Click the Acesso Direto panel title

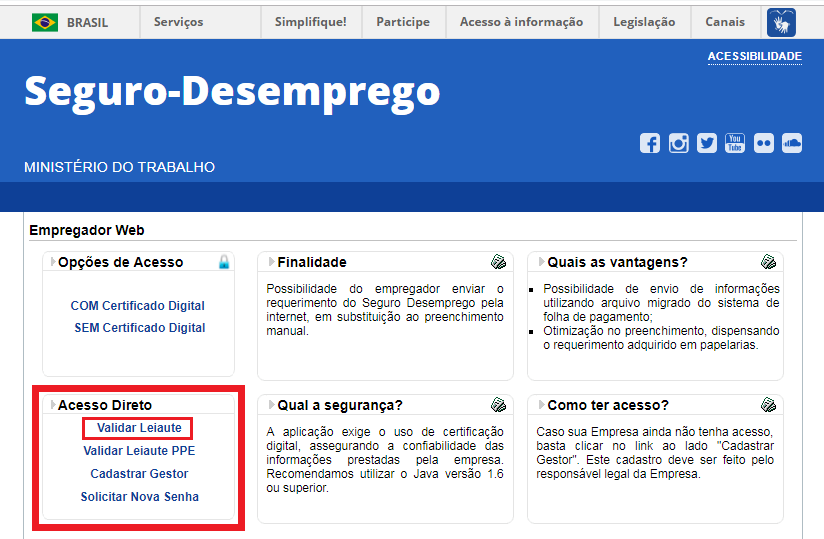[105, 405]
